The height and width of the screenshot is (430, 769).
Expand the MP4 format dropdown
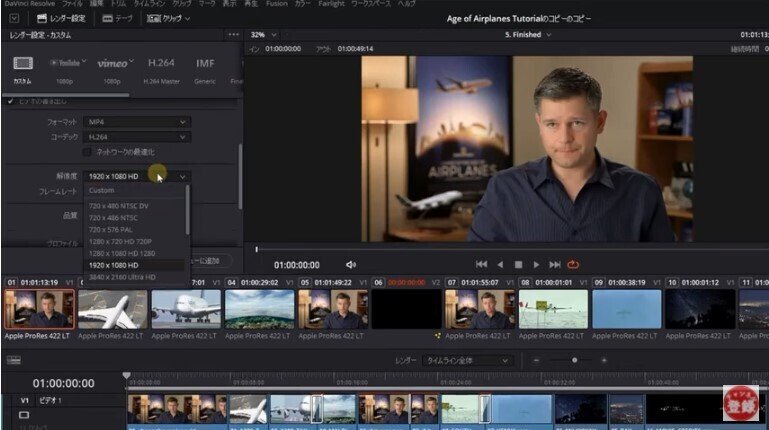tap(136, 122)
